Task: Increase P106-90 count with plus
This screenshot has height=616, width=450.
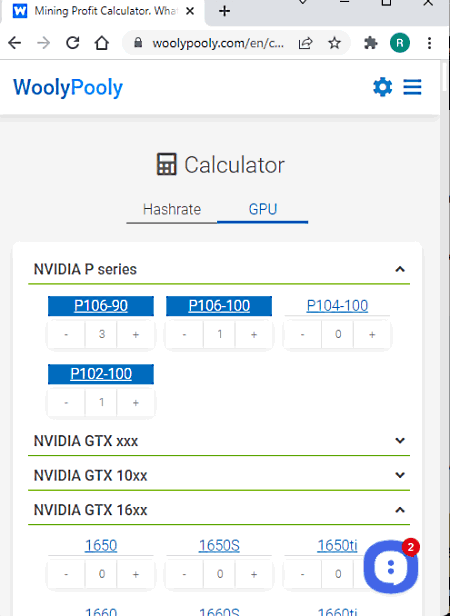Action: point(136,334)
